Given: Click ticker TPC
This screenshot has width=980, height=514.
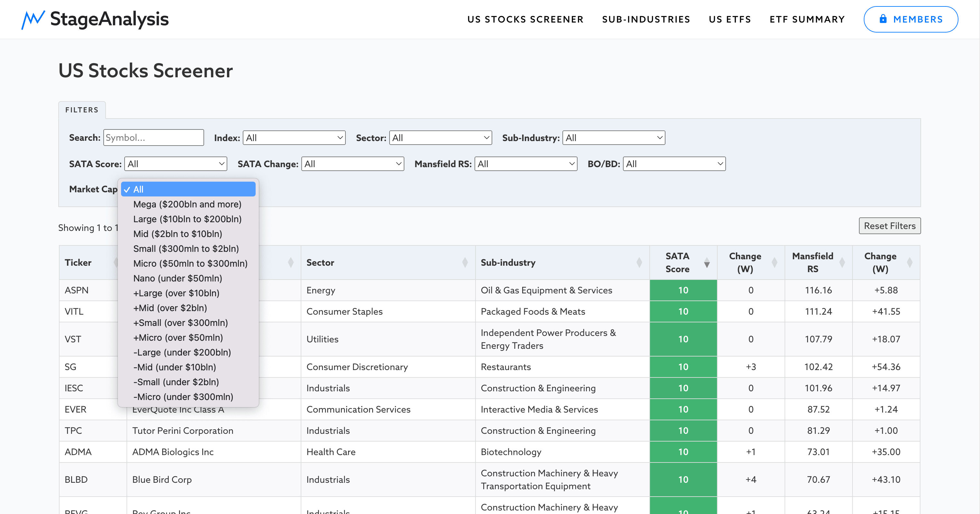Looking at the screenshot, I should coord(73,431).
